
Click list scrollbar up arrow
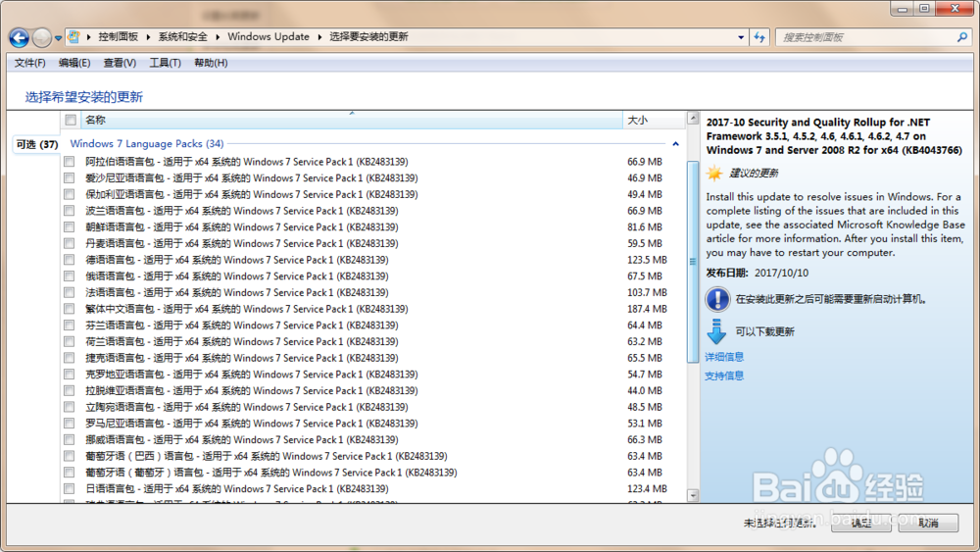pos(693,119)
